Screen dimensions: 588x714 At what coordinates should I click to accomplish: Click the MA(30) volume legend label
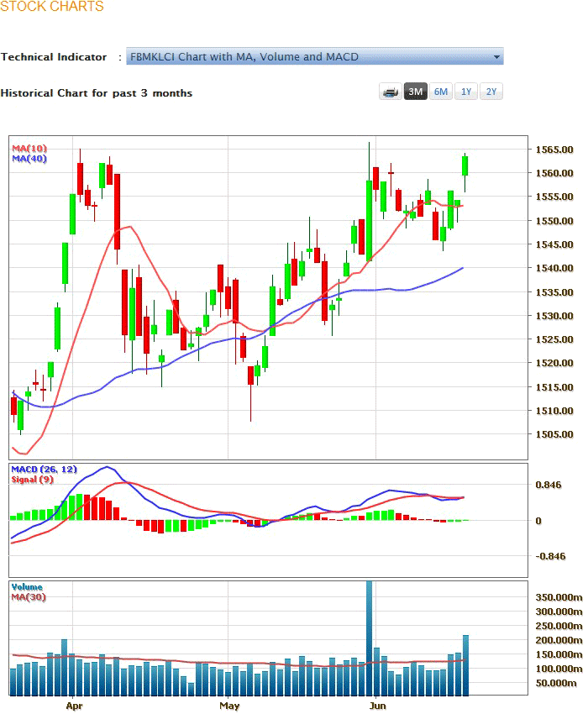pos(29,597)
